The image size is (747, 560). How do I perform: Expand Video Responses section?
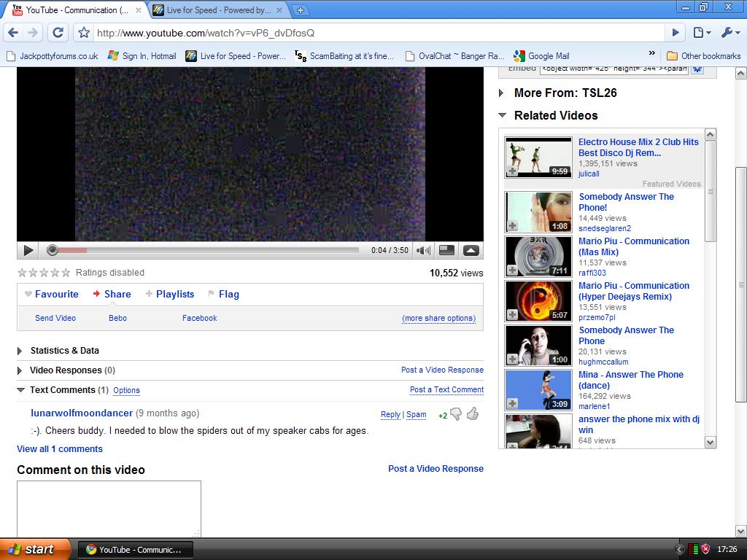(20, 370)
